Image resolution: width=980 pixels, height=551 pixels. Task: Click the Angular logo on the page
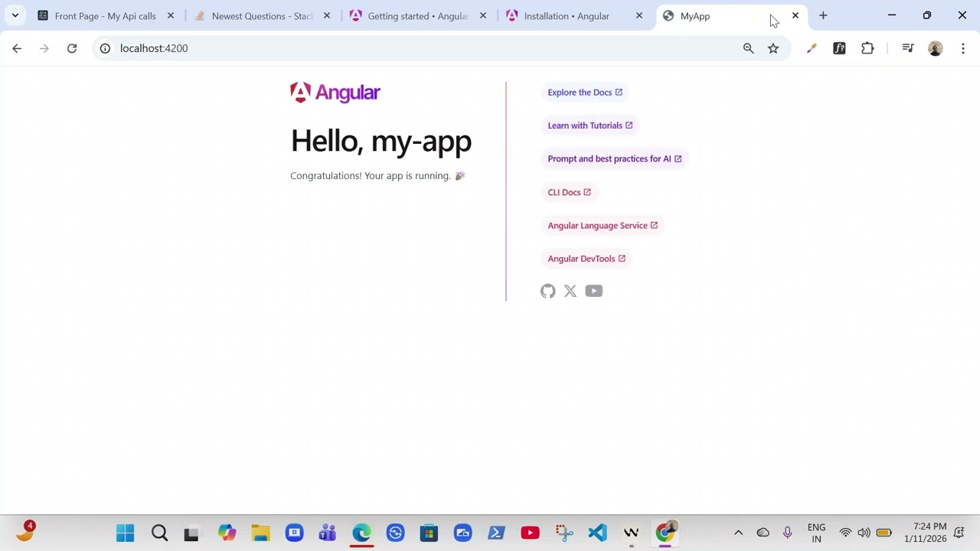[x=335, y=93]
